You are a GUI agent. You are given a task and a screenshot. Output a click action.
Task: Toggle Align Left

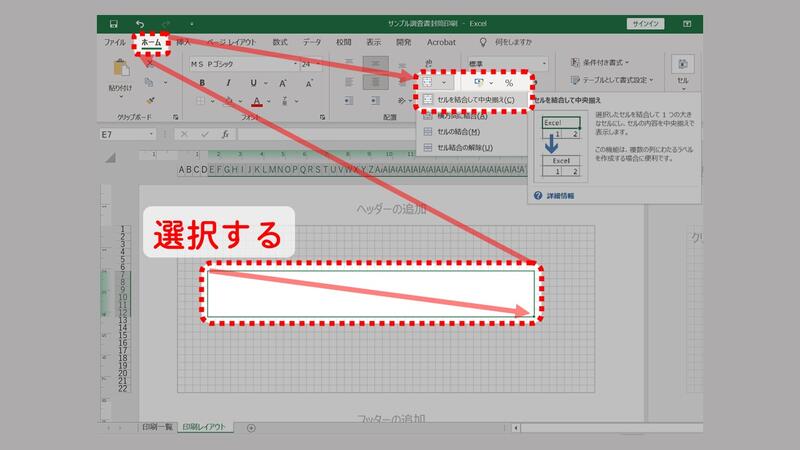[349, 82]
